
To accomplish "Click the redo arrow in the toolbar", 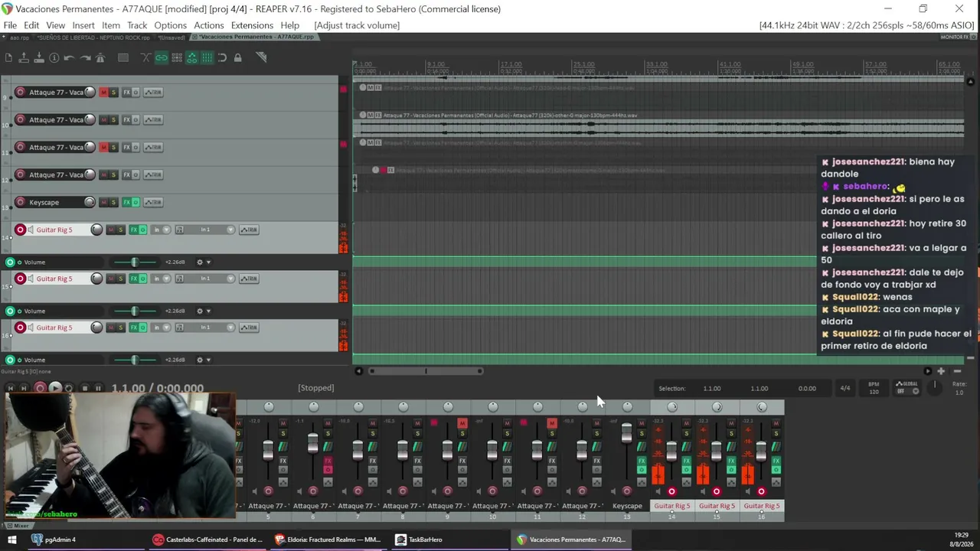I will [x=85, y=57].
